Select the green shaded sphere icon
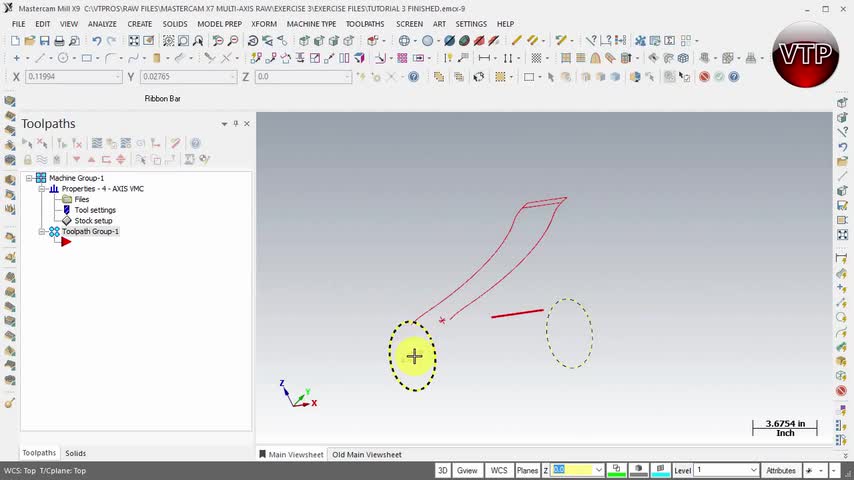Screen dimensions: 854x480 click(x=464, y=41)
